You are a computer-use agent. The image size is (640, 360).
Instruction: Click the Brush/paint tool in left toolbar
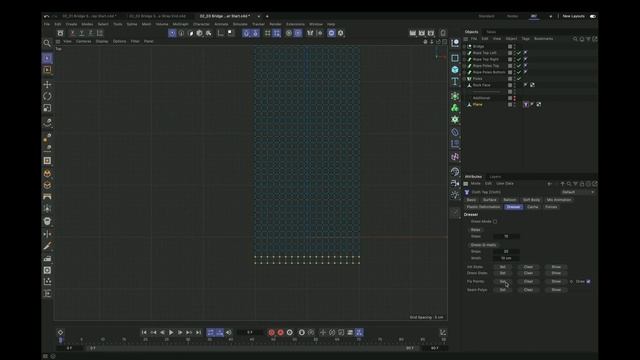click(x=47, y=123)
